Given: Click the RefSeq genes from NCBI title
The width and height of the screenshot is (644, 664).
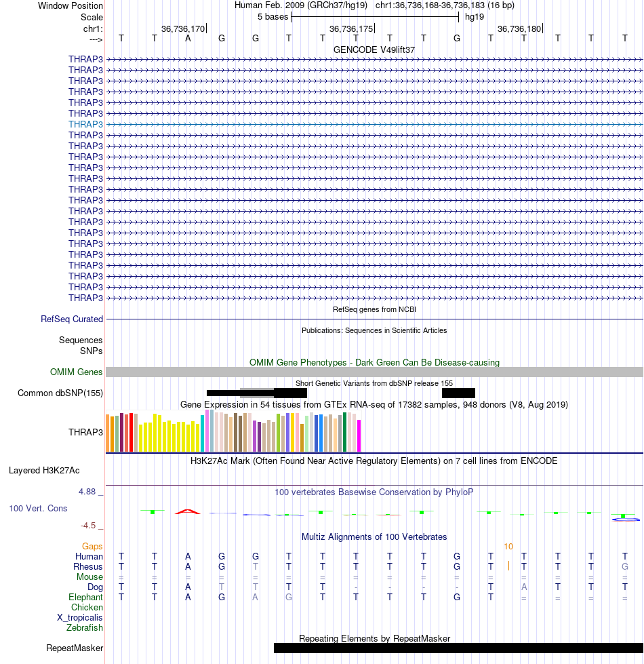Looking at the screenshot, I should click(x=374, y=309).
